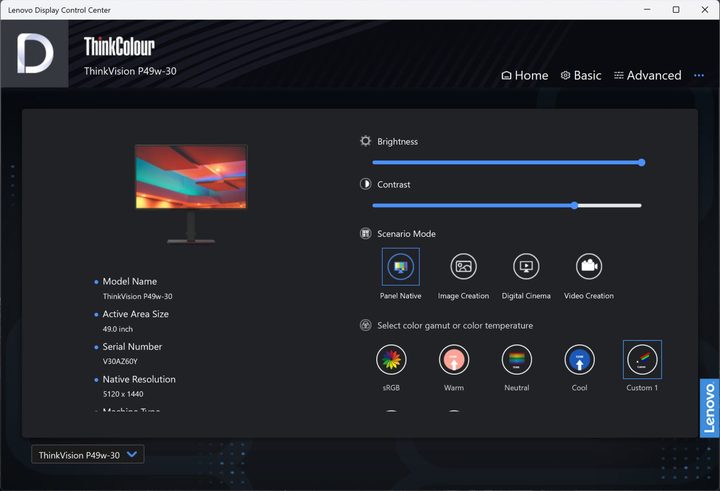Image resolution: width=720 pixels, height=491 pixels.
Task: Choose the Image Creation scenario icon
Action: click(x=463, y=266)
